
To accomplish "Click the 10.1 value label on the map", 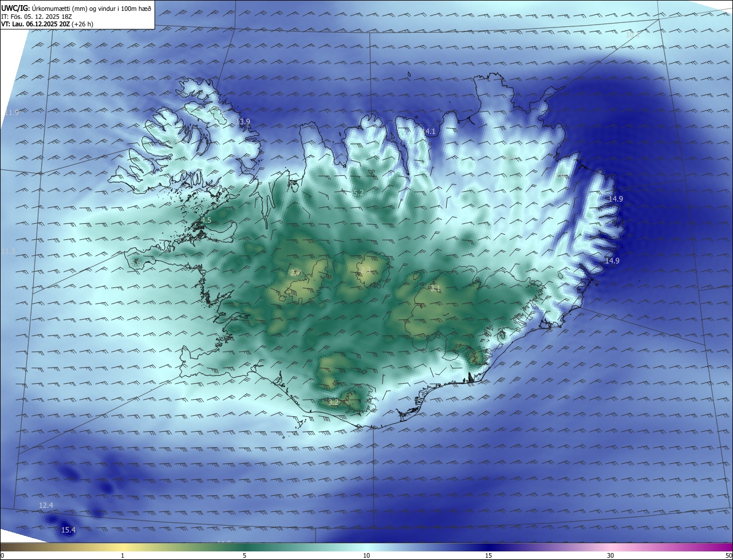I will point(632,35).
